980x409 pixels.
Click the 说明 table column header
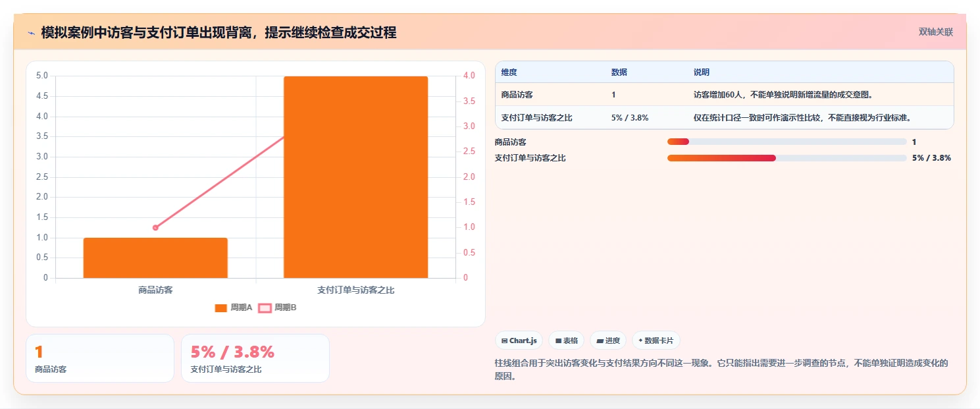click(x=702, y=72)
